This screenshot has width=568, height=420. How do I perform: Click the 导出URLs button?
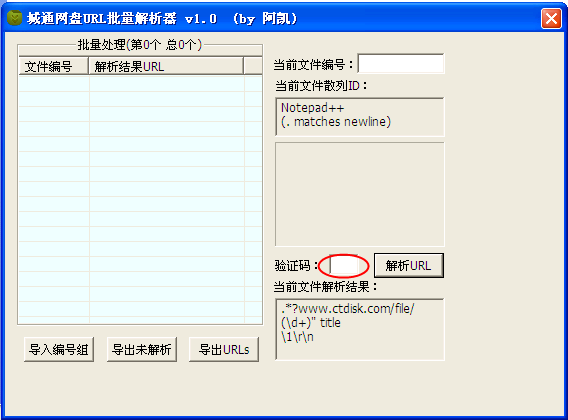pyautogui.click(x=224, y=349)
